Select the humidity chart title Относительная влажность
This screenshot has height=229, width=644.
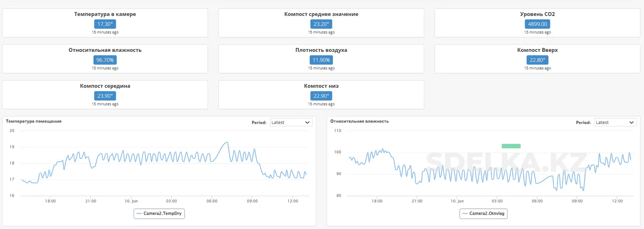359,121
